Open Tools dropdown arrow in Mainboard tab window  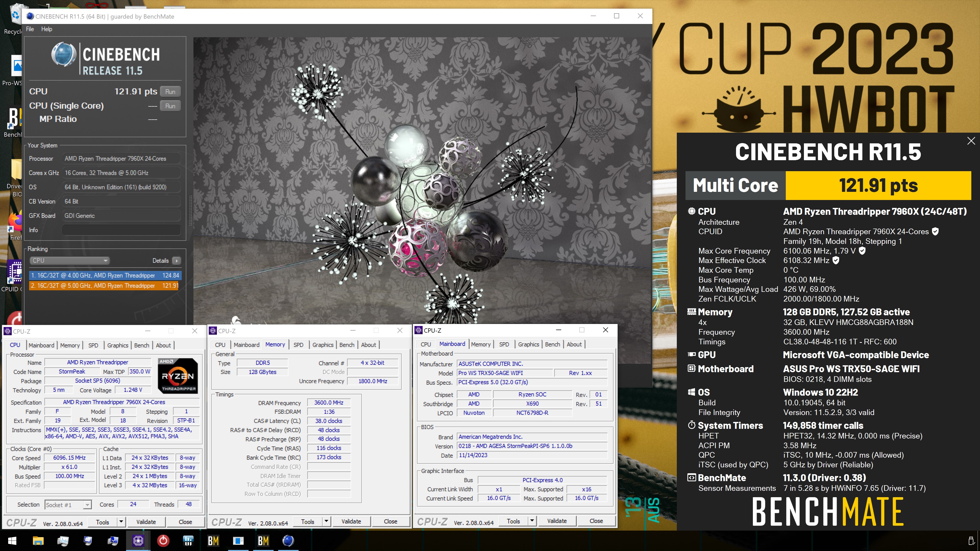tap(532, 521)
